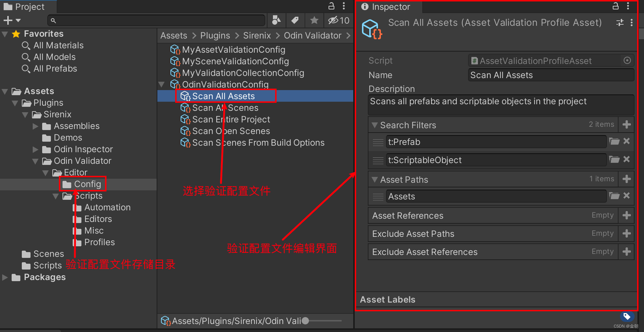Expand the Odin Inspector folder

click(35, 150)
